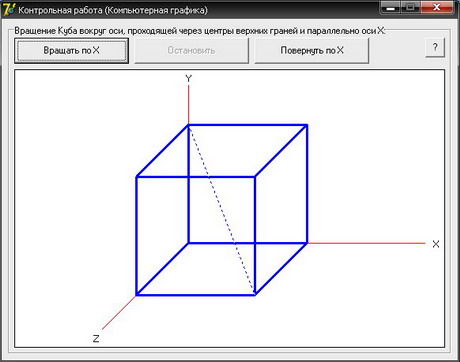The width and height of the screenshot is (460, 362).
Task: Click the Y axis label
Action: [189, 79]
